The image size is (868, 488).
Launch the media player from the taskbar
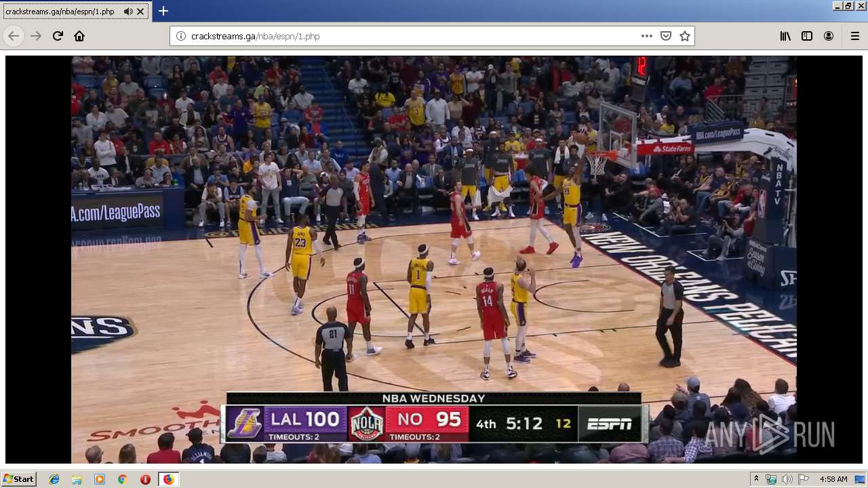[100, 479]
